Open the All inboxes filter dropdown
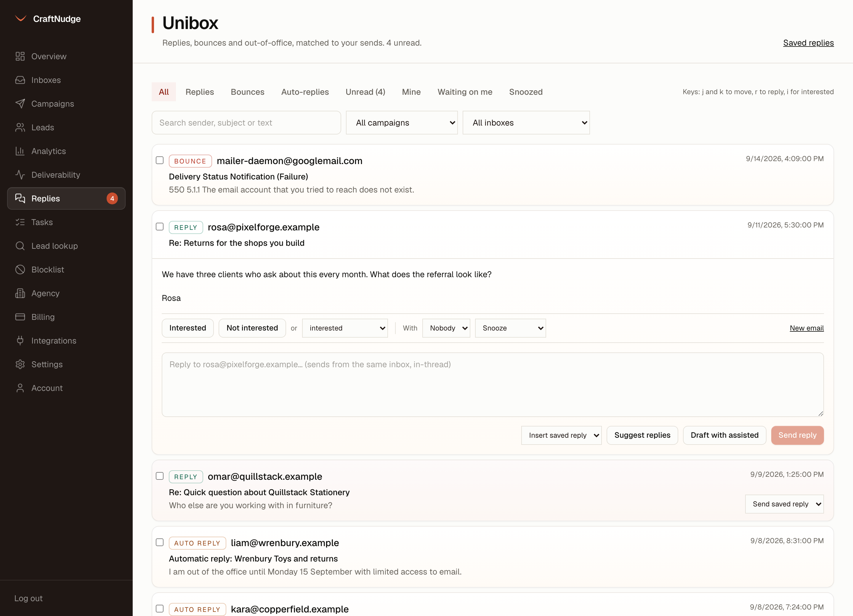Screen dimensions: 853x616 526,123
